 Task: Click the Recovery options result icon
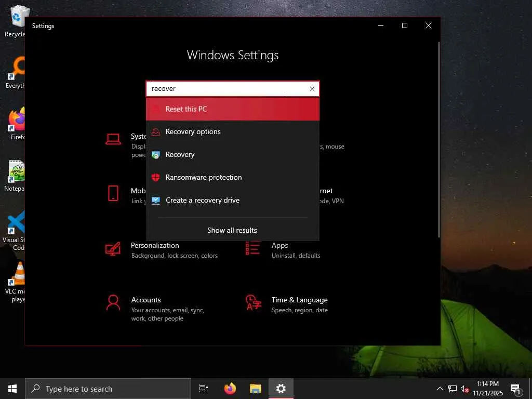[156, 131]
